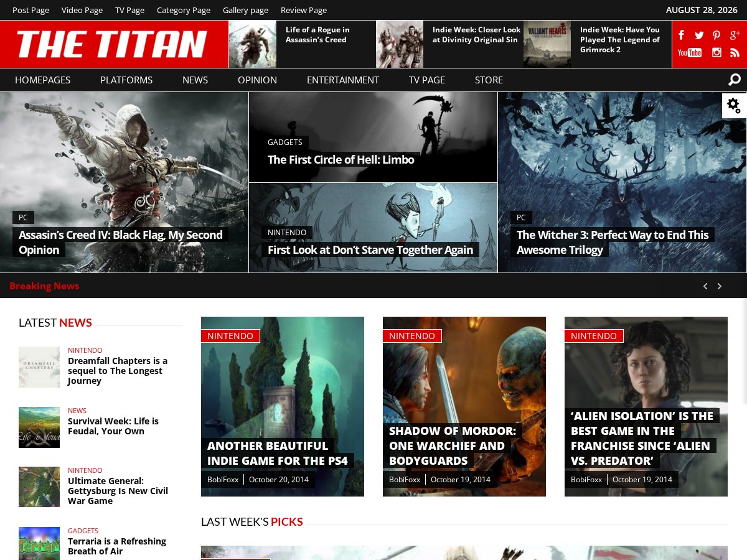Open the Pinterest social icon
747x560 pixels.
click(x=716, y=35)
